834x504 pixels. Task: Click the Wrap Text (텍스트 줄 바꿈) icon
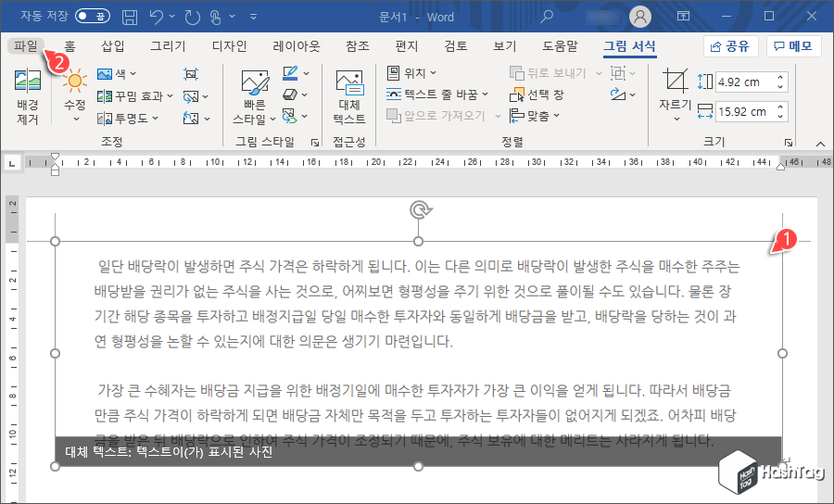click(393, 94)
